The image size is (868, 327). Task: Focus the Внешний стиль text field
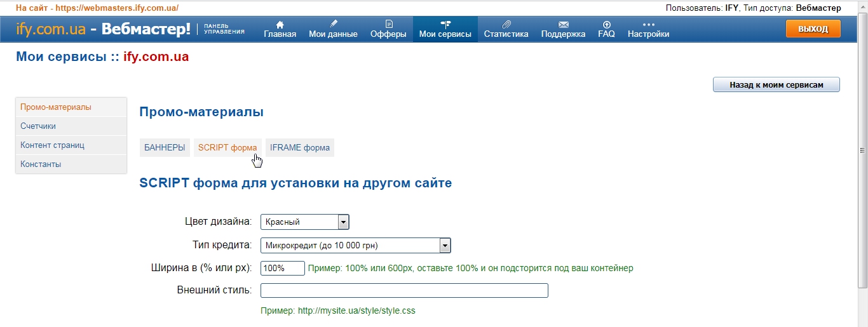tap(404, 291)
